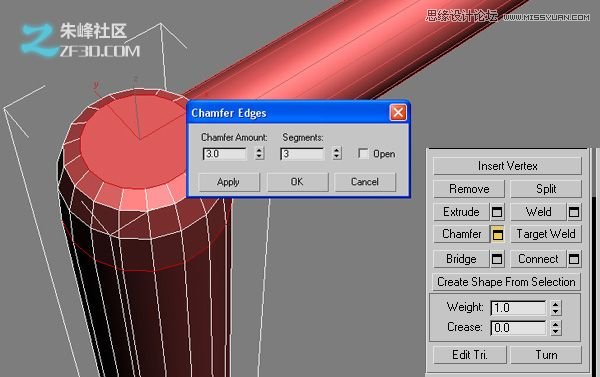
Task: Activate the Connect button
Action: coord(538,259)
